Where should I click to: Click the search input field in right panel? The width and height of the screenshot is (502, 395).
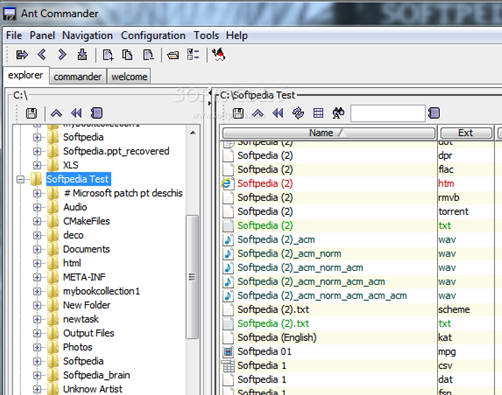[x=388, y=113]
